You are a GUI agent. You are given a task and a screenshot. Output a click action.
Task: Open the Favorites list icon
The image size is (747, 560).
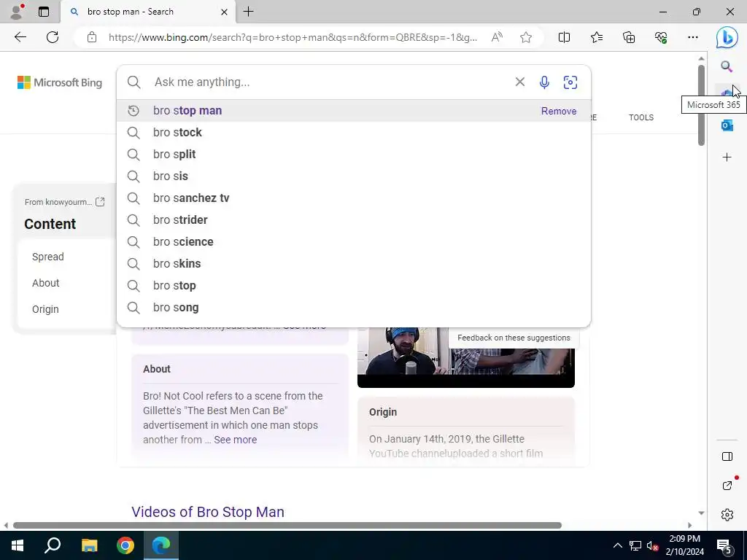[597, 37]
